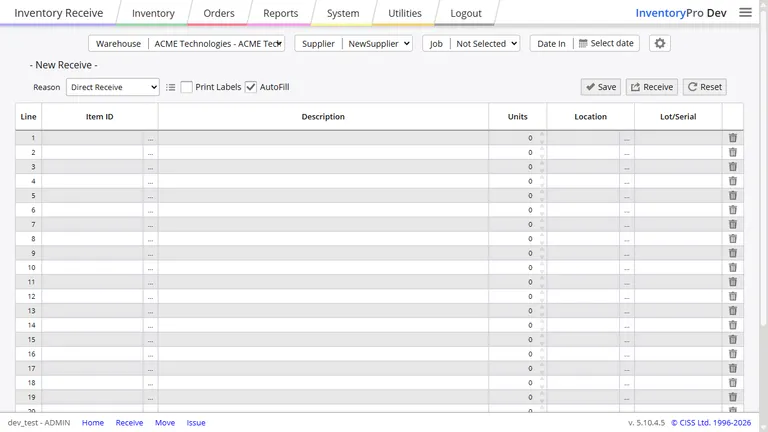Open the Reason dropdown Direct Receive

click(113, 87)
